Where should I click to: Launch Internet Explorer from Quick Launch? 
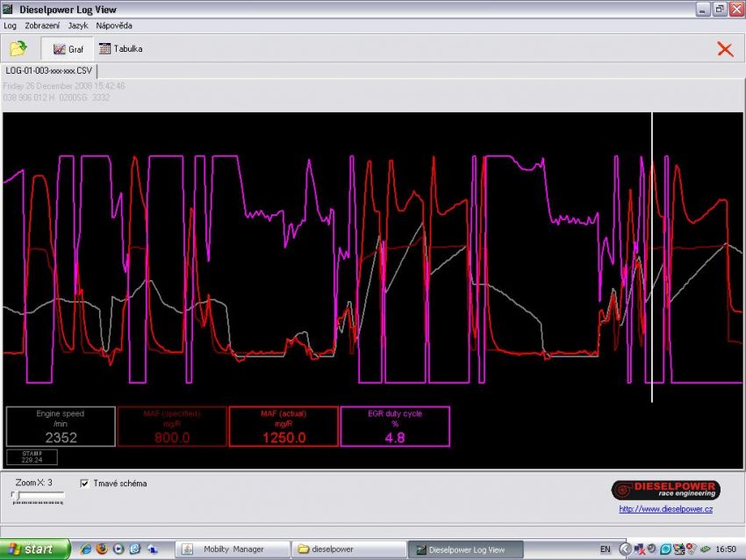pos(86,549)
